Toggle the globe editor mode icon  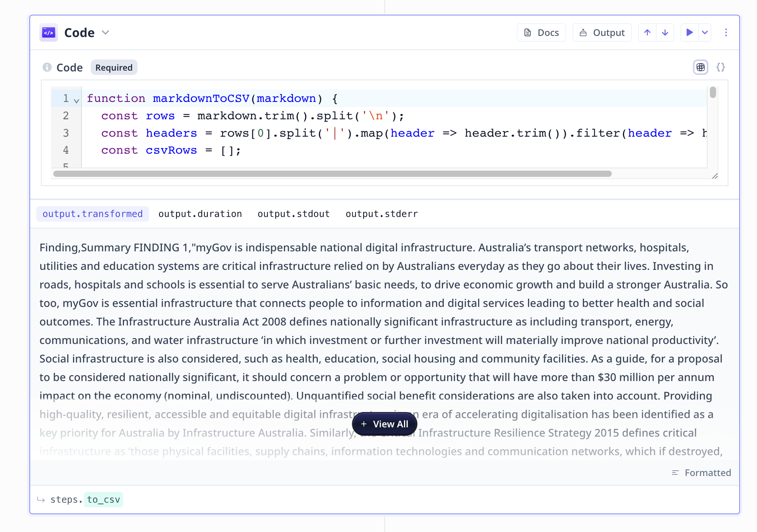[700, 67]
